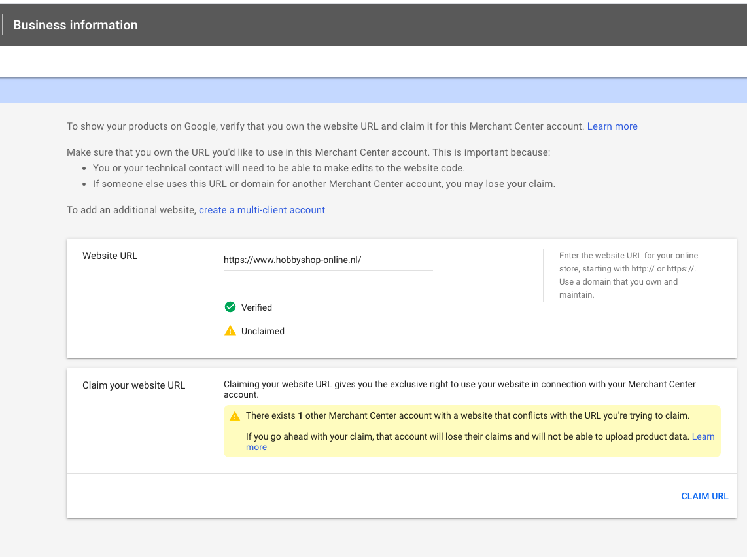The height and width of the screenshot is (560, 747).
Task: Focus the Website URL input field
Action: tap(327, 260)
